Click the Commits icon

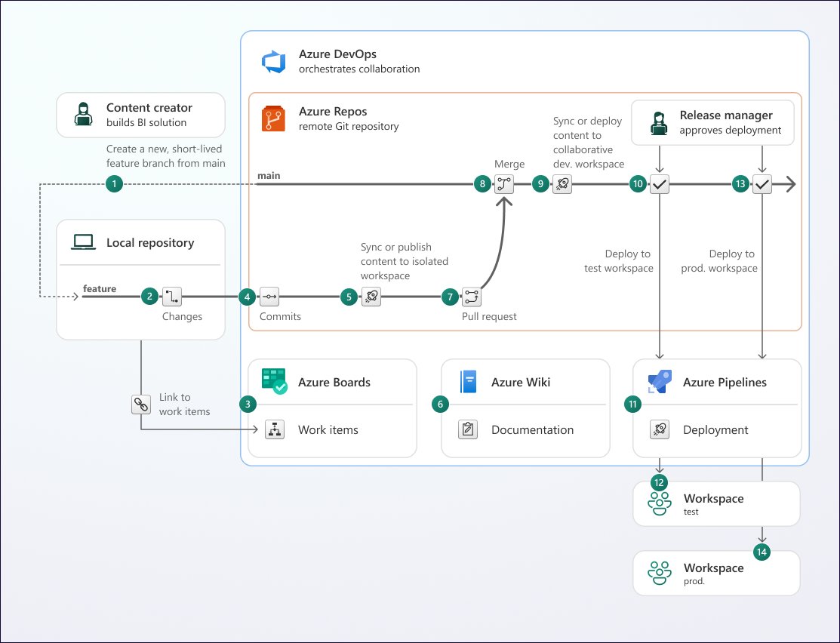pyautogui.click(x=269, y=297)
